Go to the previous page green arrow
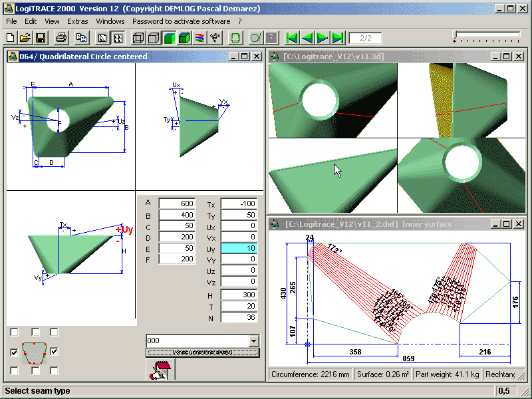This screenshot has width=532, height=399. pos(307,38)
